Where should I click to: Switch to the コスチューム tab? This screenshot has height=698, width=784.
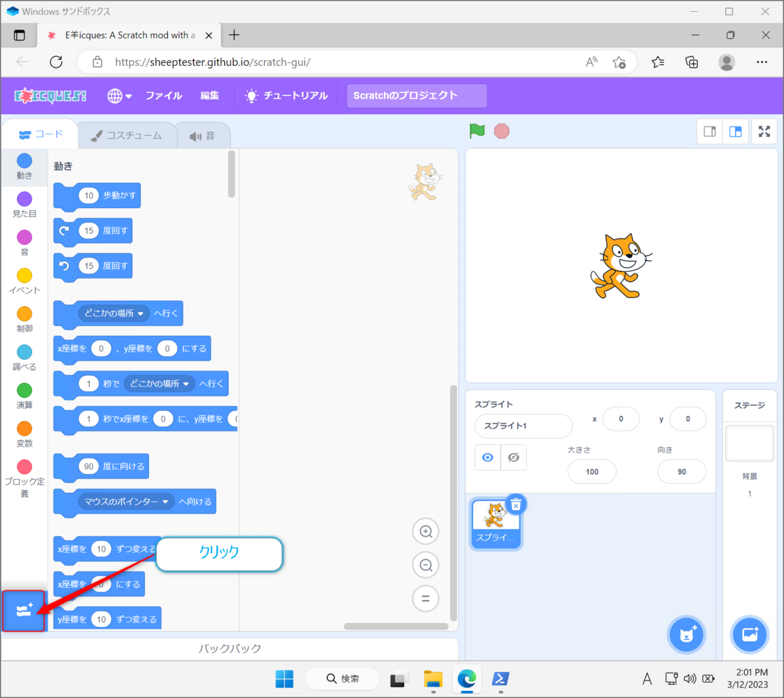coord(127,135)
